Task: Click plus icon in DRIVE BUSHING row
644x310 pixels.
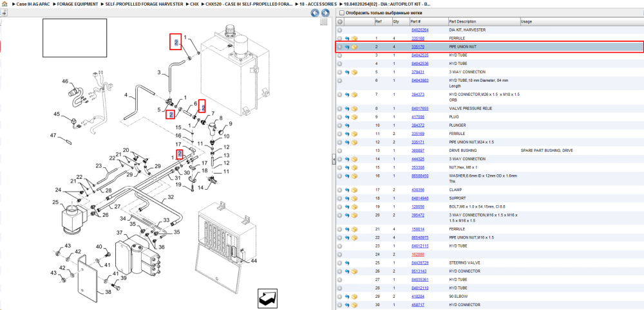Action: pyautogui.click(x=339, y=150)
